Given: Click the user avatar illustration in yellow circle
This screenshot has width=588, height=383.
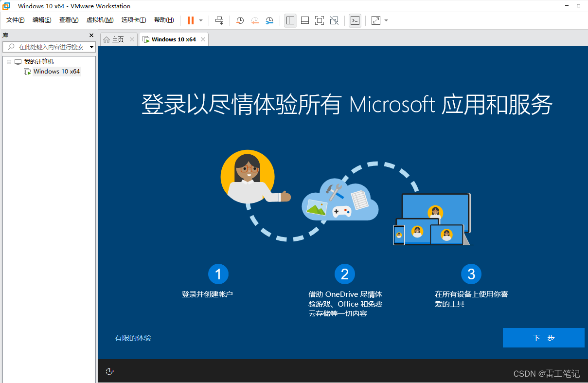Looking at the screenshot, I should coord(248,177).
